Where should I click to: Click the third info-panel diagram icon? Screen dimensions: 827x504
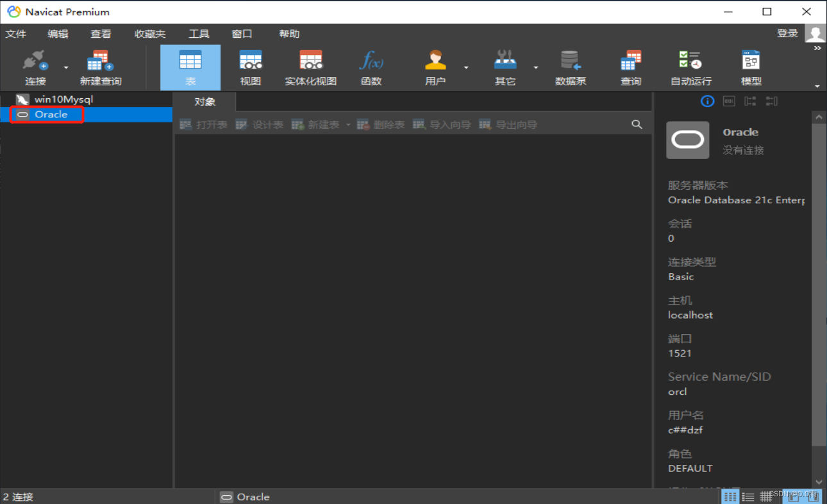pos(750,101)
